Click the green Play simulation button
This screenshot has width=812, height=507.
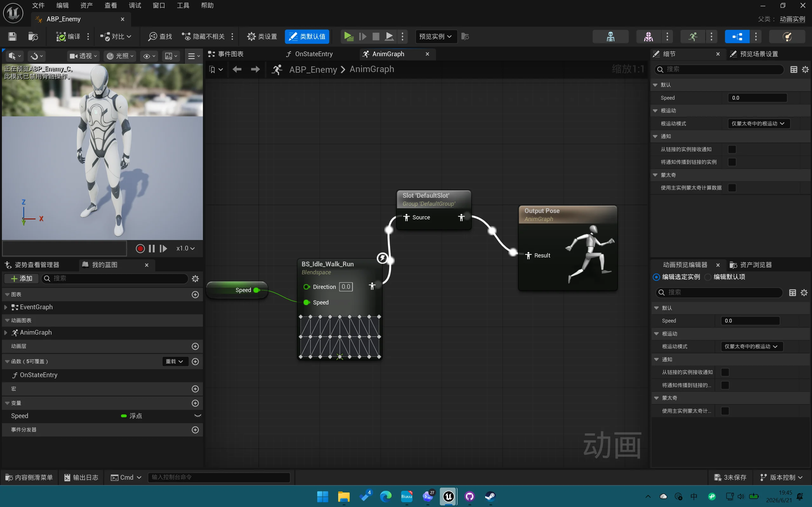(348, 36)
